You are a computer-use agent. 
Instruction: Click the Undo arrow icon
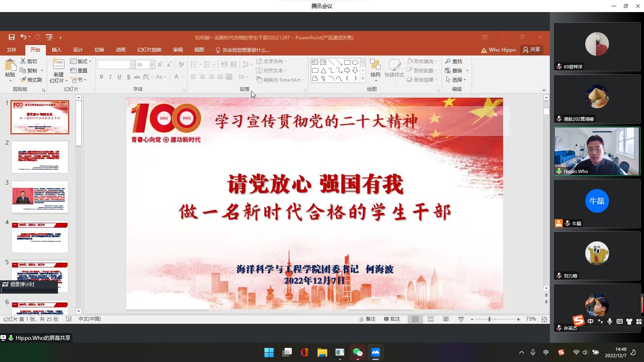[23, 37]
